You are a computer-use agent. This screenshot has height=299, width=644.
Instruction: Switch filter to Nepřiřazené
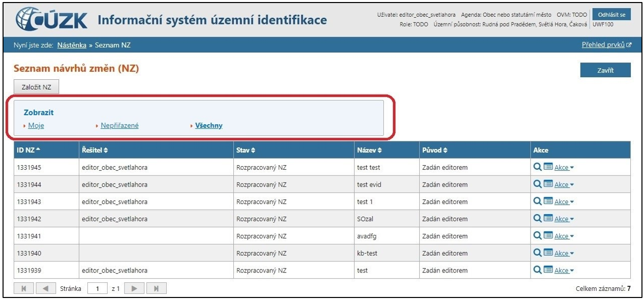(119, 126)
